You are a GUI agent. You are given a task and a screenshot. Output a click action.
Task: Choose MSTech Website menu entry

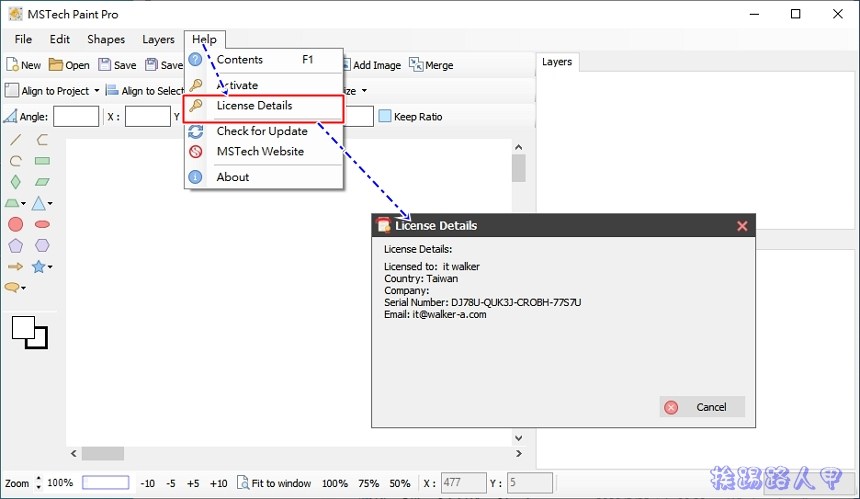coord(264,151)
